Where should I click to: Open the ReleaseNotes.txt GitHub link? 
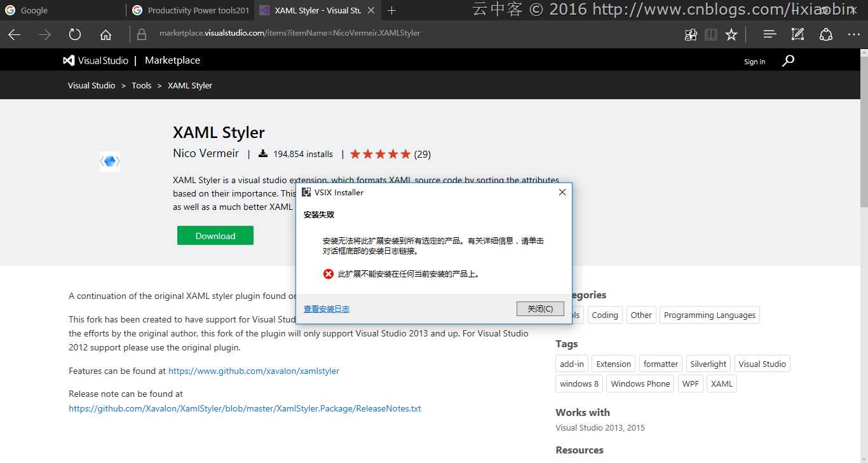(x=245, y=408)
